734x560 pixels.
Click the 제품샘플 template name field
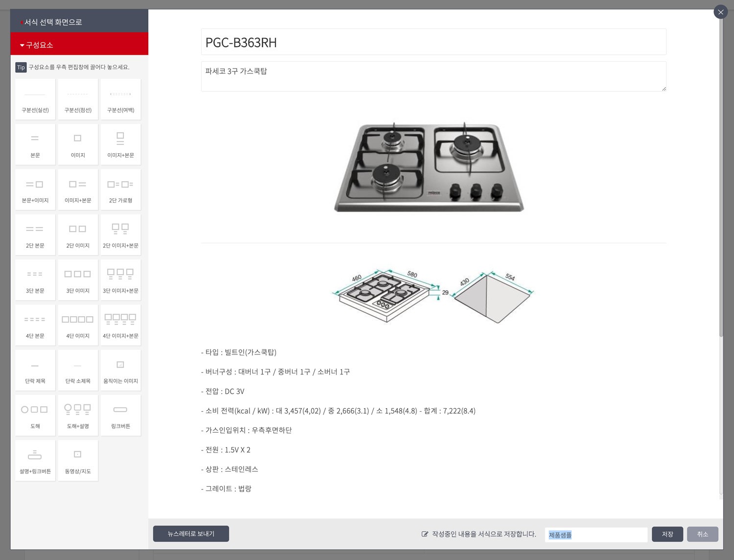[596, 535]
